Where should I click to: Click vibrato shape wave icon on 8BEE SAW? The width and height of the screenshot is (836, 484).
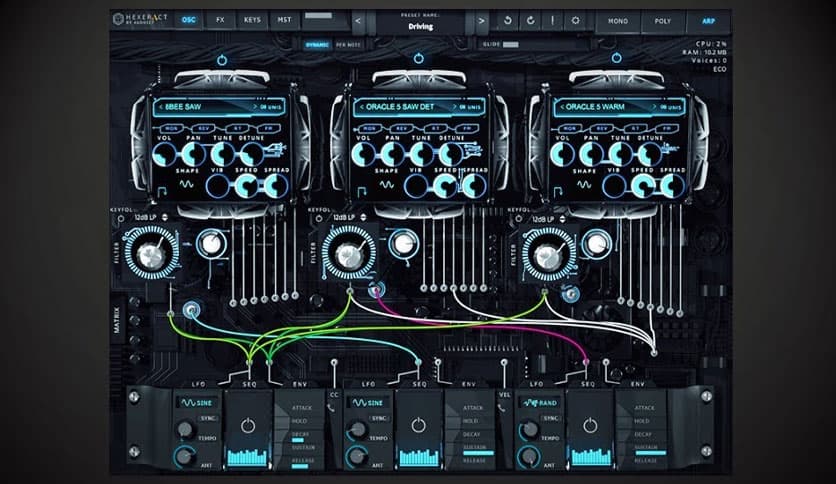(186, 184)
